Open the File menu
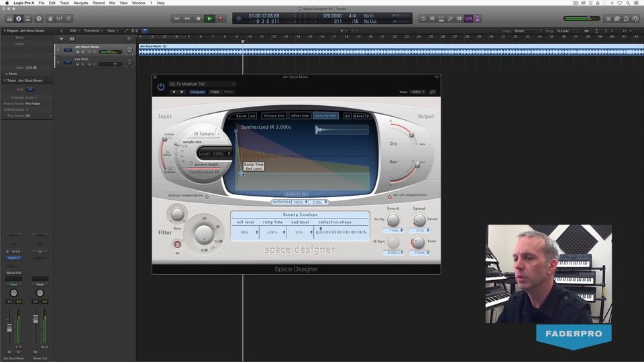The image size is (644, 362). click(x=42, y=3)
